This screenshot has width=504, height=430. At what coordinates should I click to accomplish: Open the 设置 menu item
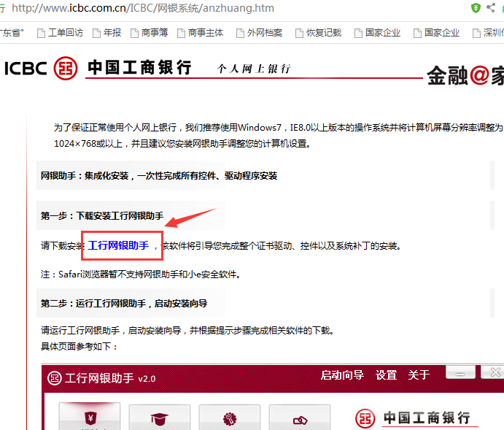click(386, 375)
